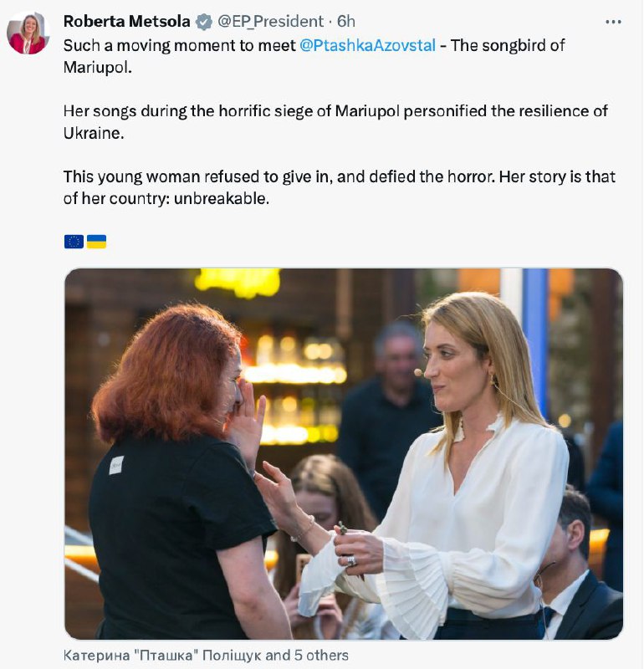Open the tweet's three-dot more menu
Image resolution: width=644 pixels, height=669 pixels.
point(613,22)
